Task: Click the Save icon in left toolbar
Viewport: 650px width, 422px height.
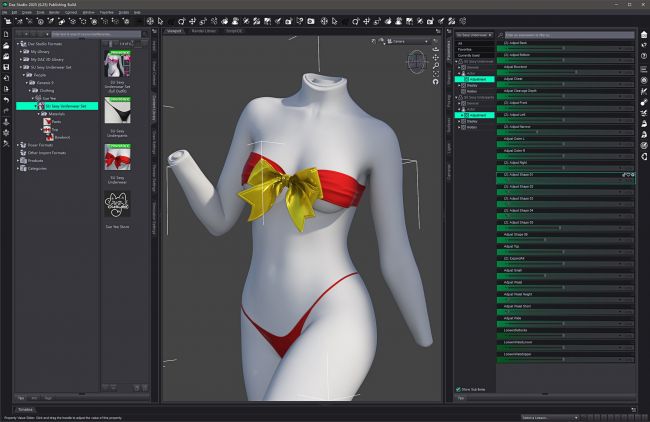Action: 7,67
